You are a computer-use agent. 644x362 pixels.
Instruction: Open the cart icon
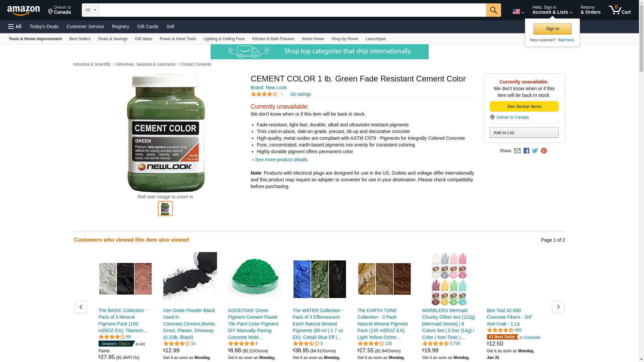coord(620,10)
